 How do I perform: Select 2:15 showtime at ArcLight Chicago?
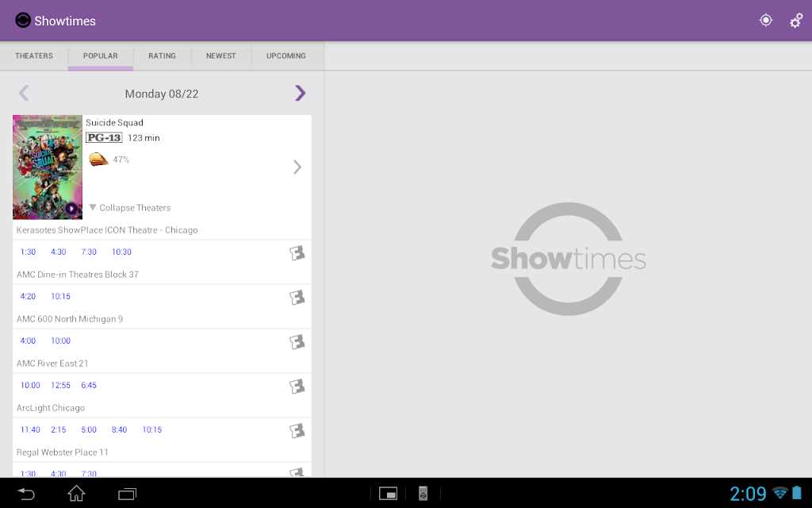(x=59, y=429)
